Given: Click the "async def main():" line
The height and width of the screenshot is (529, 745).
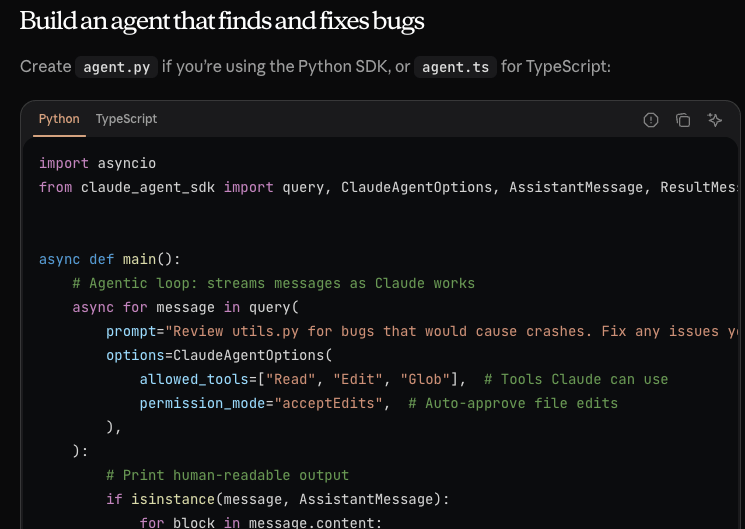Looking at the screenshot, I should (x=110, y=260).
